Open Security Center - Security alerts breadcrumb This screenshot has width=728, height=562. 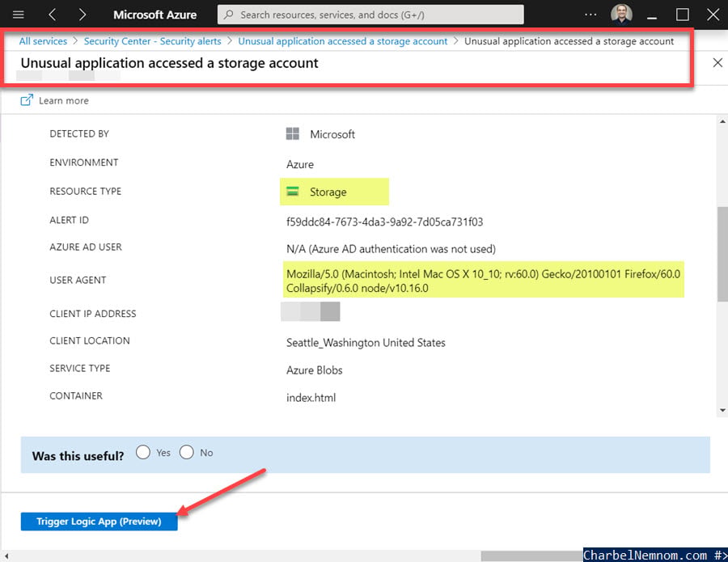pyautogui.click(x=152, y=41)
